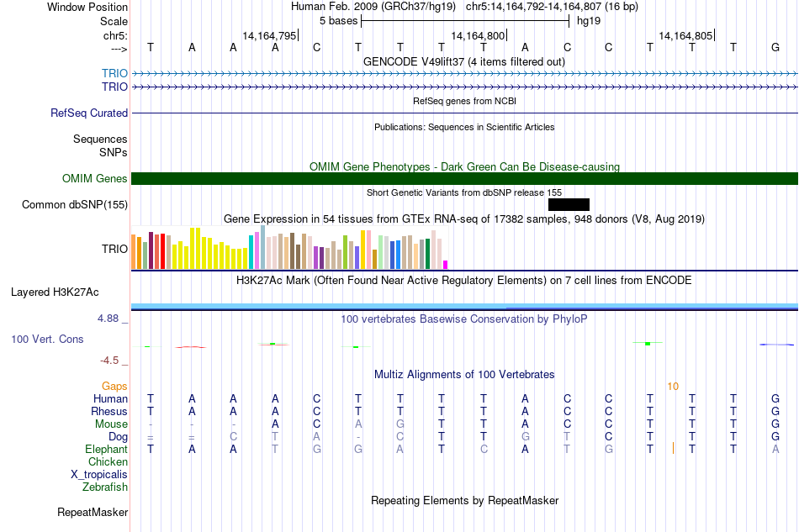
Task: Click the 14,164,805 position marker
Action: 685,35
